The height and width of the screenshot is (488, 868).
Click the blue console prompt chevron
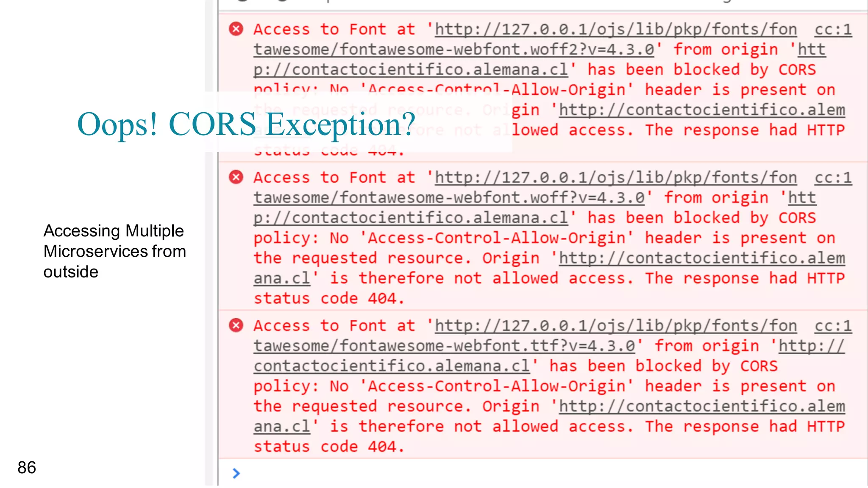(236, 473)
